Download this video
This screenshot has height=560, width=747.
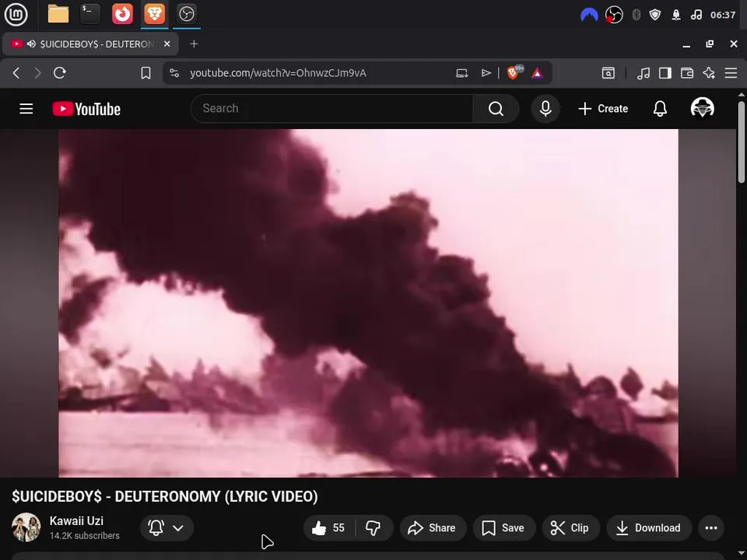click(649, 527)
